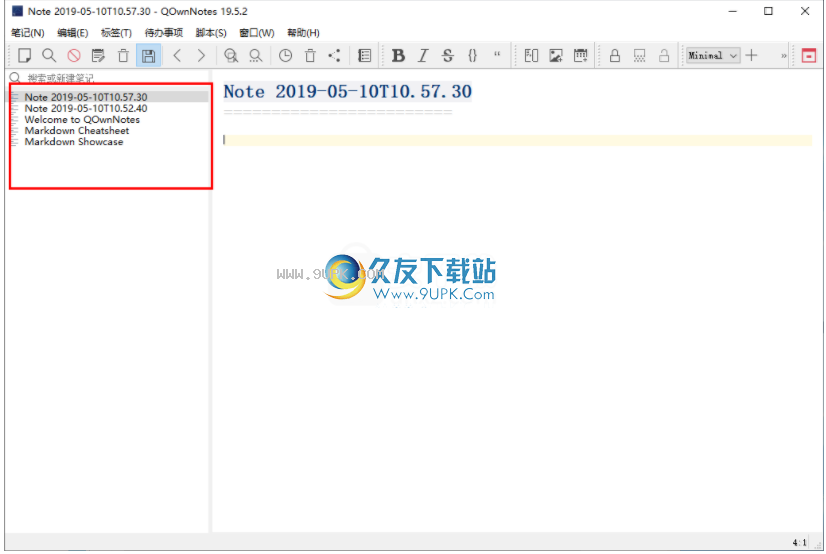Open note versions via the clock icon
Viewport: 826px width, 554px height.
click(x=286, y=55)
